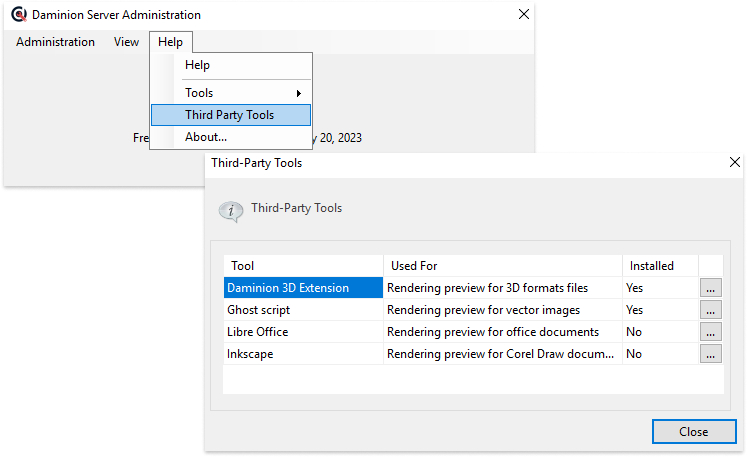This screenshot has height=457, width=747.
Task: Click 'Rendering preview for vector images' cell
Action: pos(503,310)
